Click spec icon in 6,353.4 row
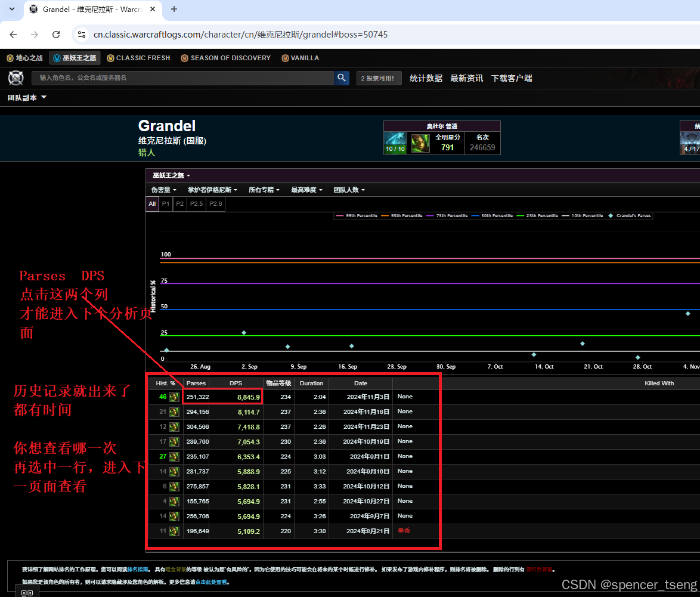 [x=174, y=457]
